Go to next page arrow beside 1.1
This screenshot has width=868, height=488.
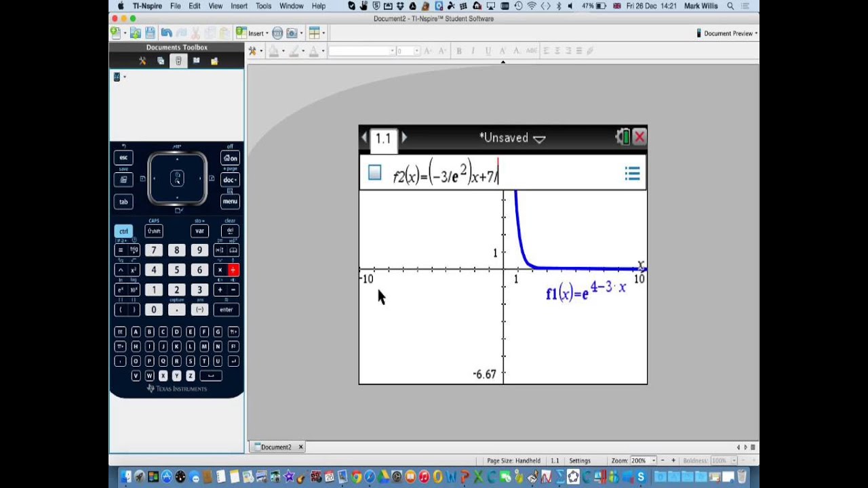[x=405, y=138]
